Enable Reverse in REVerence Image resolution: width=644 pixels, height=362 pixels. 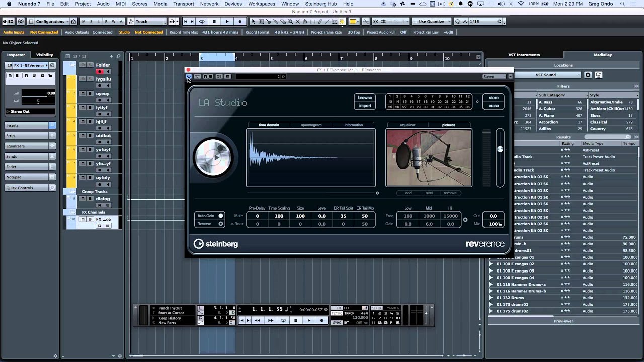coord(220,224)
